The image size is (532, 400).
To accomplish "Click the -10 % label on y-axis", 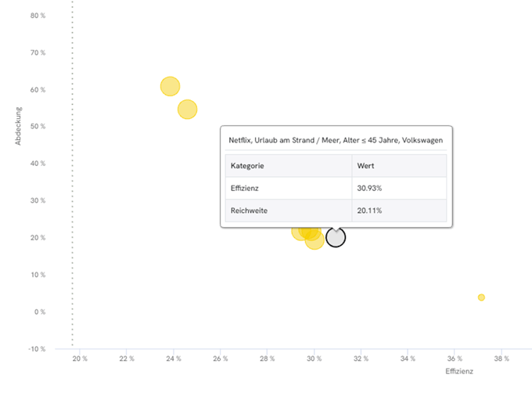I will (x=37, y=349).
